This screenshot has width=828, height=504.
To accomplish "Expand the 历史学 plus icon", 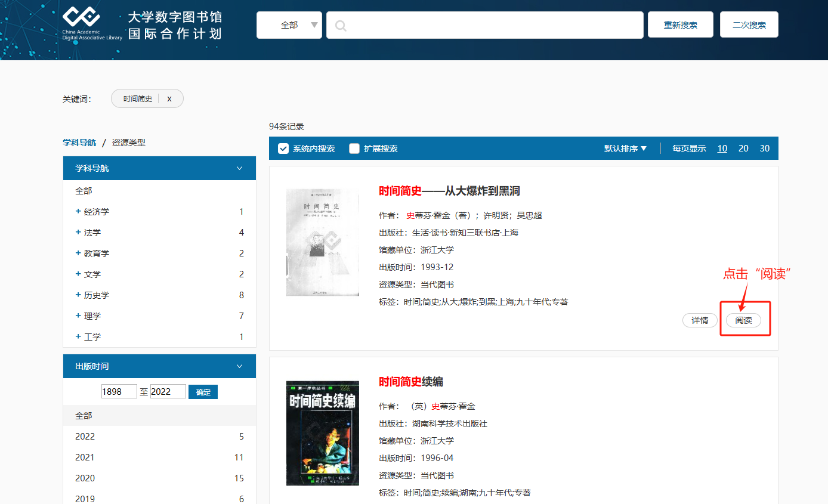I will 78,295.
